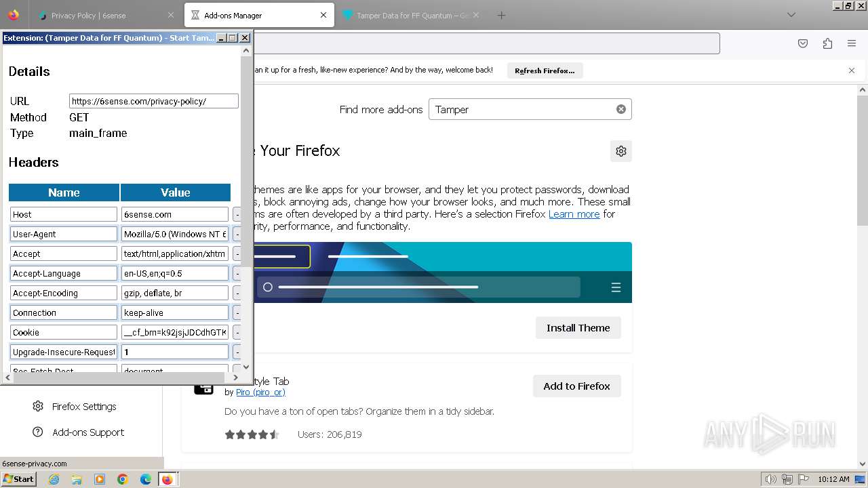Edit the Accept-Encoding gzip value field
This screenshot has height=488, width=868.
(x=175, y=293)
